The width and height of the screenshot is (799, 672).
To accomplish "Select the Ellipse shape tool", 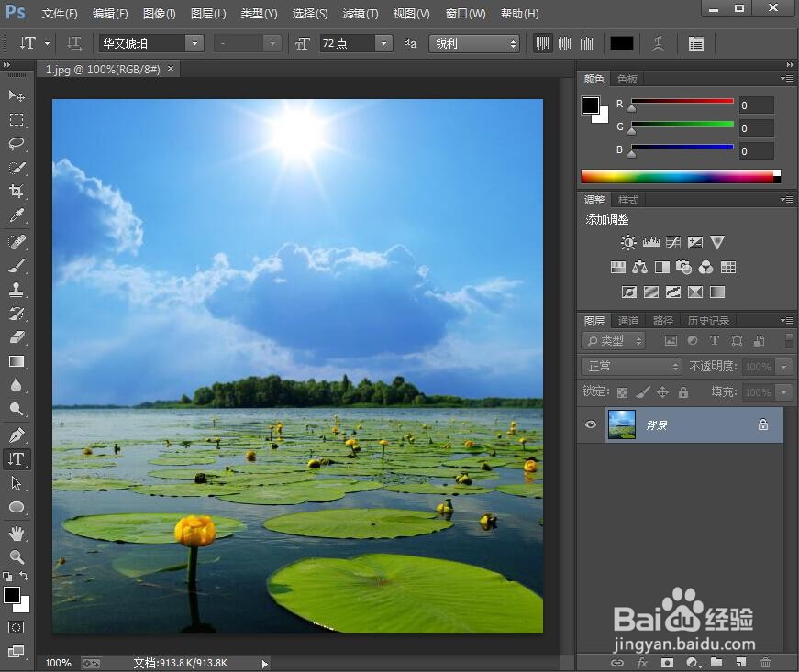I will (17, 507).
